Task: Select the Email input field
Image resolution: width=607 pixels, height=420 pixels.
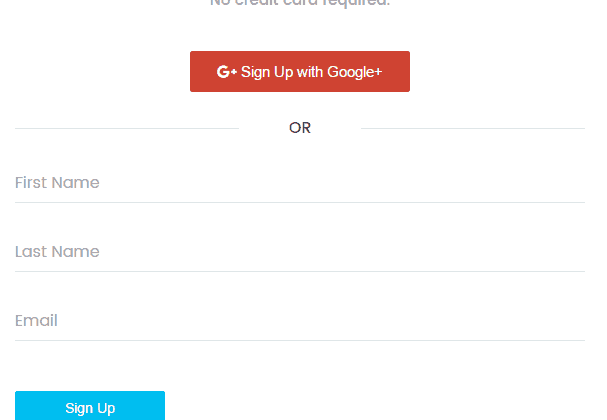Action: (x=300, y=321)
